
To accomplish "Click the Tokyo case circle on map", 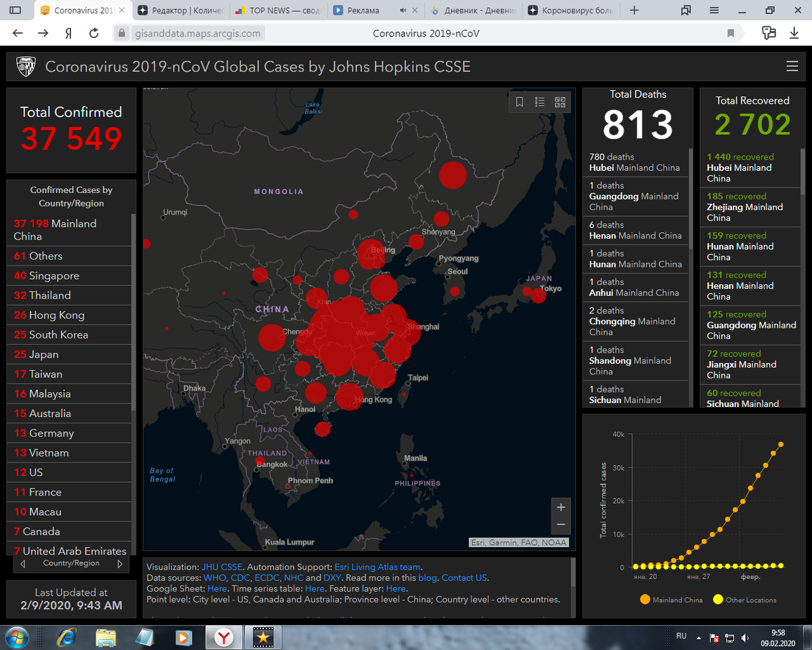I will 539,295.
